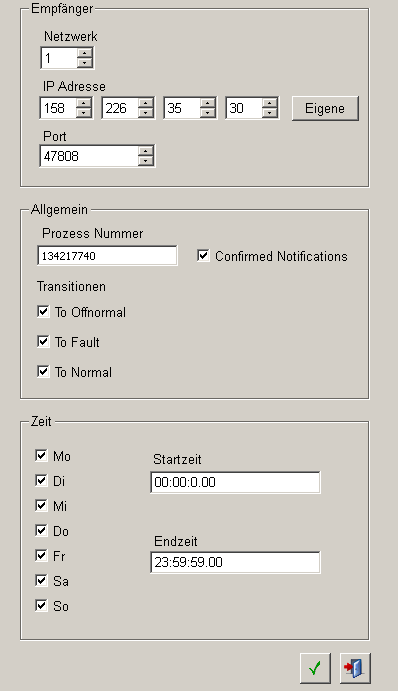Decrement fourth IP octet 30 spinner down
Viewport: 398px width, 691px height.
coord(270,113)
